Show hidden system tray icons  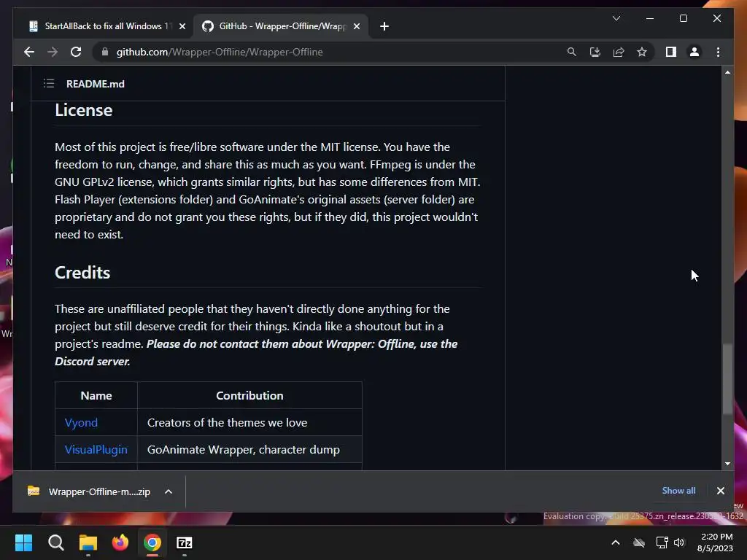click(x=616, y=542)
